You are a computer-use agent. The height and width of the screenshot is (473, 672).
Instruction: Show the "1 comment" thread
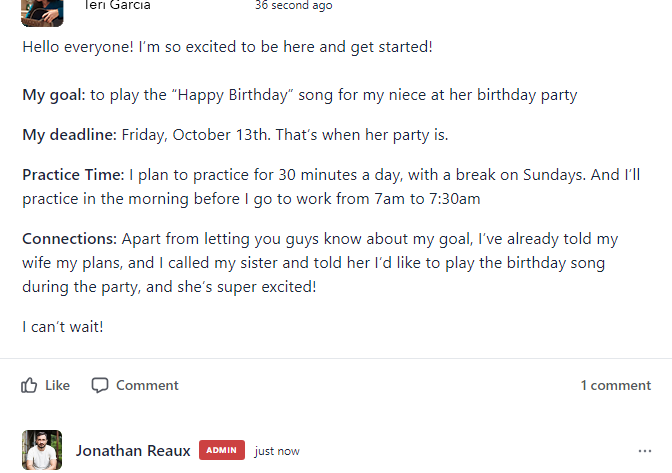tap(615, 385)
